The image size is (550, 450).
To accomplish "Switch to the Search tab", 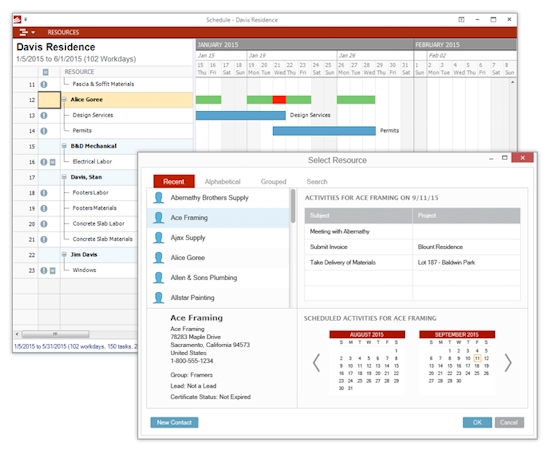I will (317, 182).
